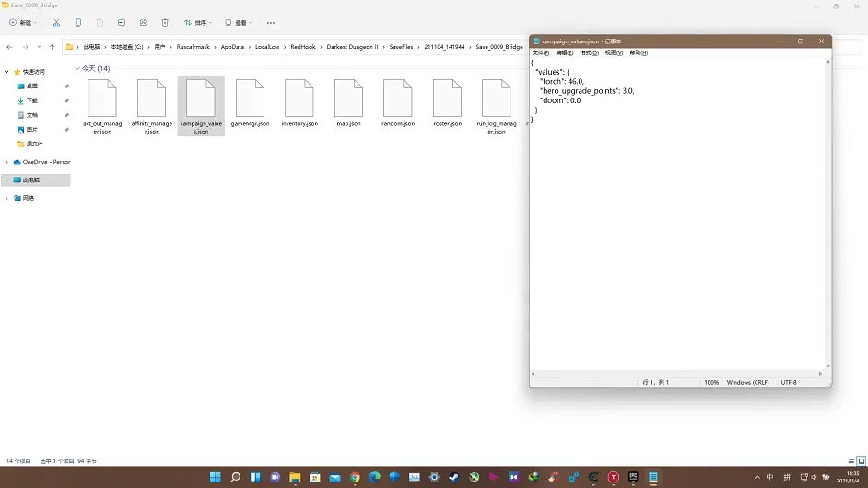Switch to large icons view in status bar
Image resolution: width=868 pixels, height=488 pixels.
(860, 460)
